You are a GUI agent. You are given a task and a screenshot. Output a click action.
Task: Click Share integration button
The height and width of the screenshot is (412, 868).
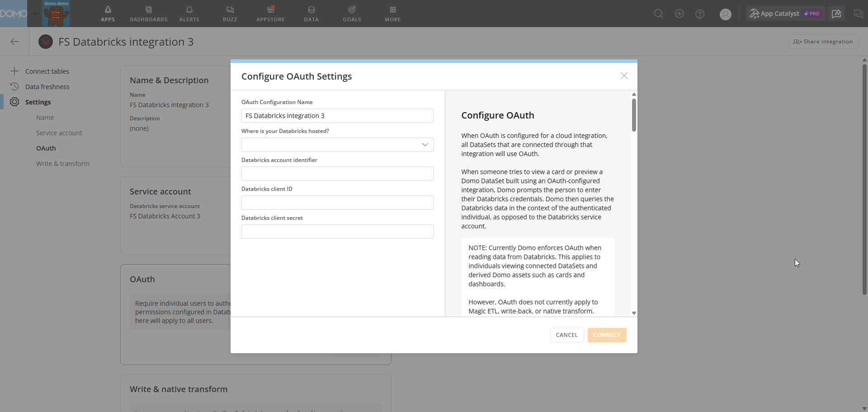point(823,42)
